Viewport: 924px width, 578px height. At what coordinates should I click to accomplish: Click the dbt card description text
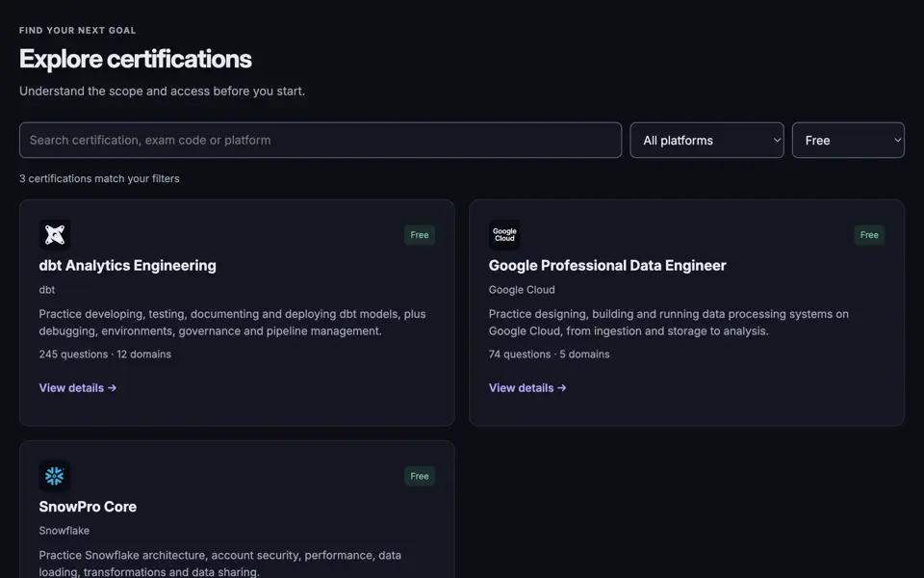[x=232, y=323]
